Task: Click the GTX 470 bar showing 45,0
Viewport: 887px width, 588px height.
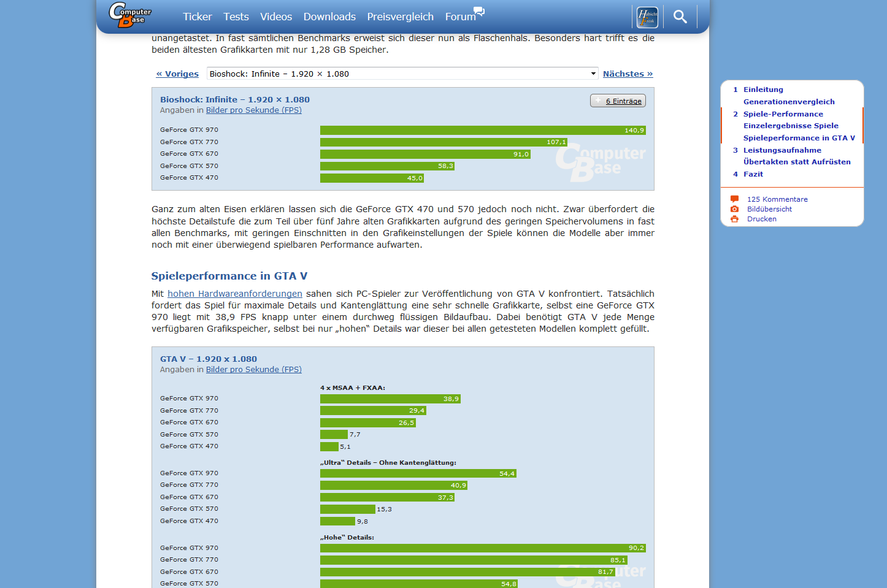Action: 372,178
